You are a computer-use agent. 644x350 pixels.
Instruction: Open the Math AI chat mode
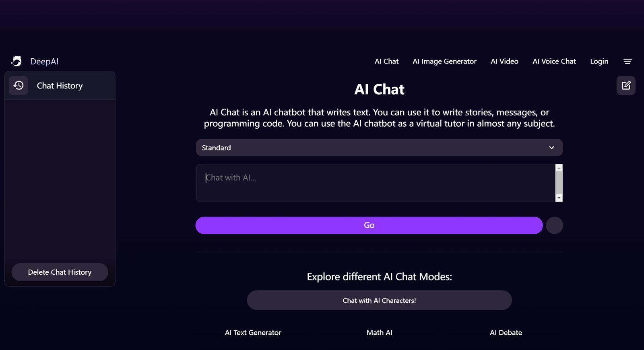click(x=379, y=332)
